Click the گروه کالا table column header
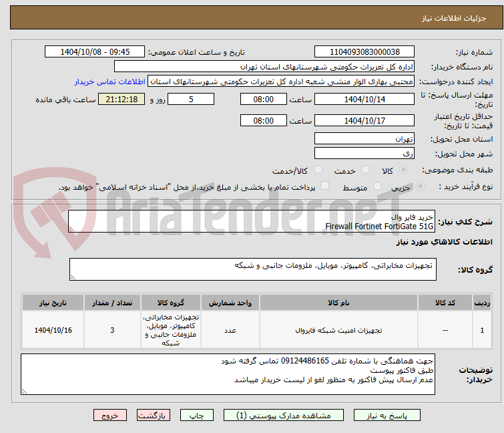Viewport: 504px width, 433px height. pyautogui.click(x=171, y=303)
